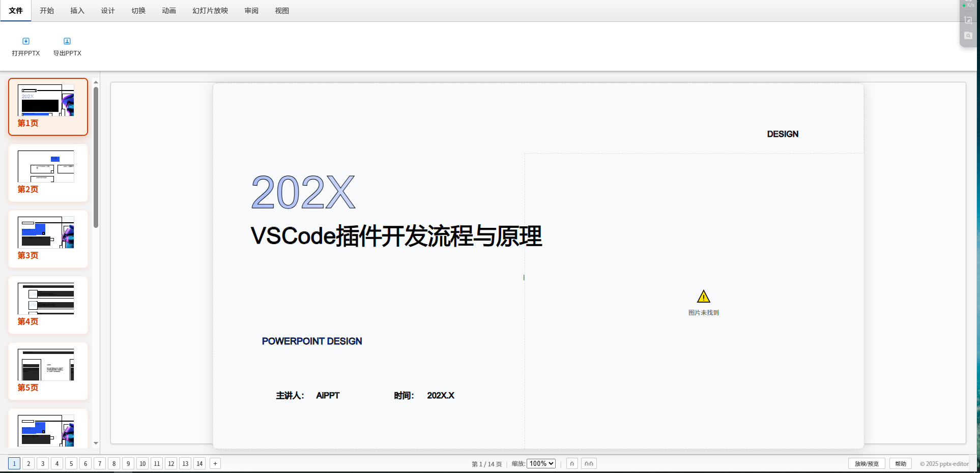Click the AiPPT presenter name text
Viewport: 980px width, 473px height.
click(x=328, y=396)
